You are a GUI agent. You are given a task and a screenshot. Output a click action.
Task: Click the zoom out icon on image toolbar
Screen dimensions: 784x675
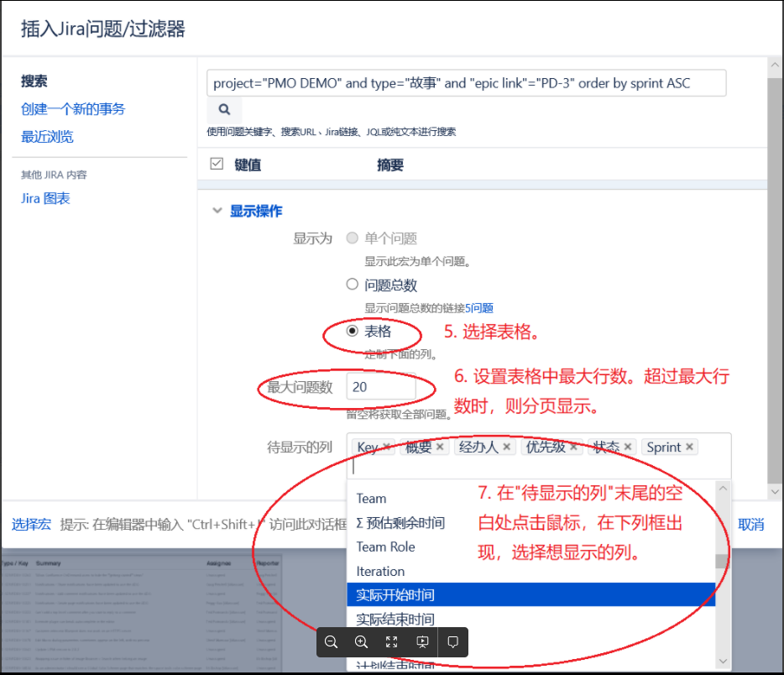tap(332, 641)
